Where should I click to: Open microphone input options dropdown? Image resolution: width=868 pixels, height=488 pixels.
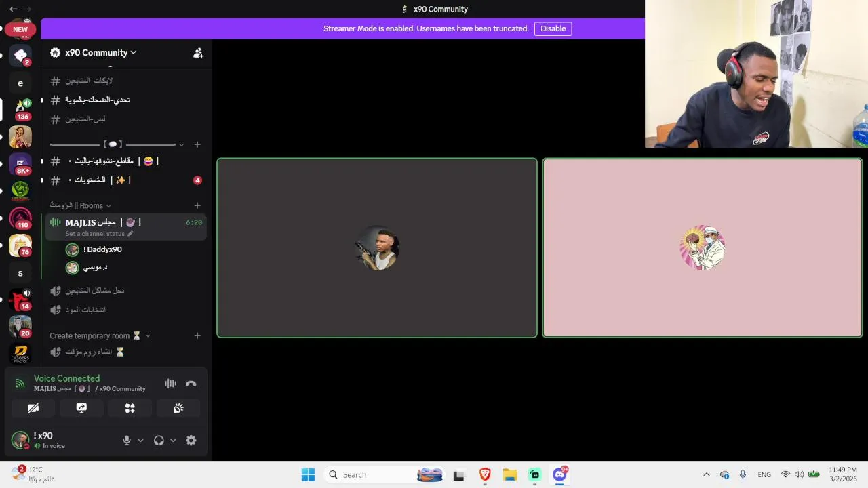coord(140,441)
